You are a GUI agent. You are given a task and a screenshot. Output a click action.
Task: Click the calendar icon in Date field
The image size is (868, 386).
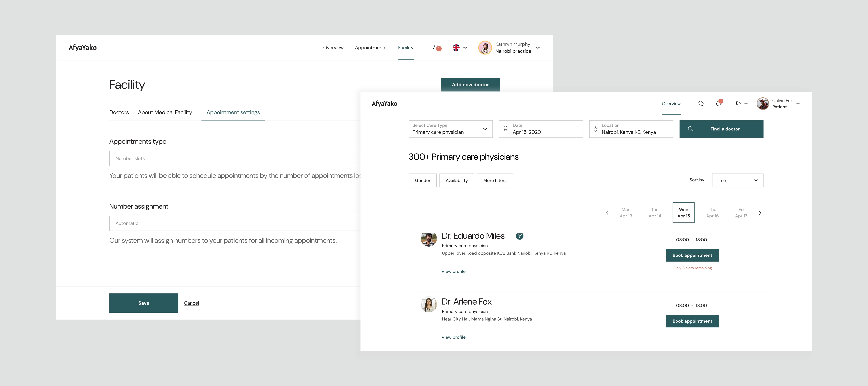[505, 129]
